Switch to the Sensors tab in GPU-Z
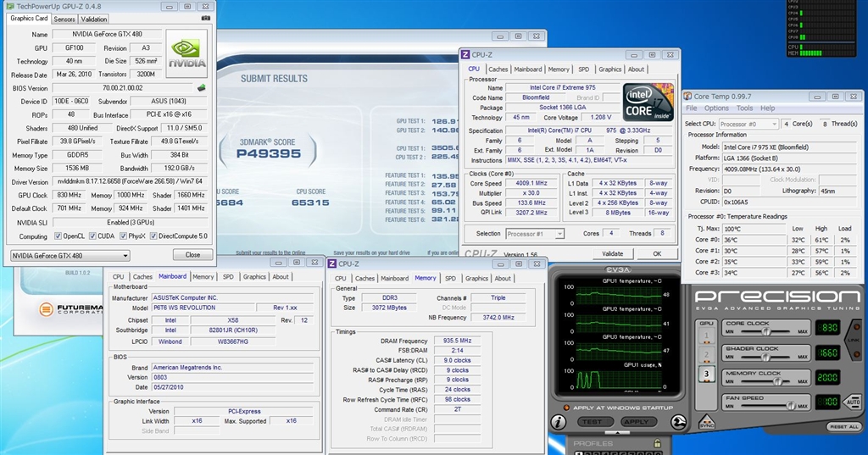Screen dimensions: 868x455 coord(64,19)
